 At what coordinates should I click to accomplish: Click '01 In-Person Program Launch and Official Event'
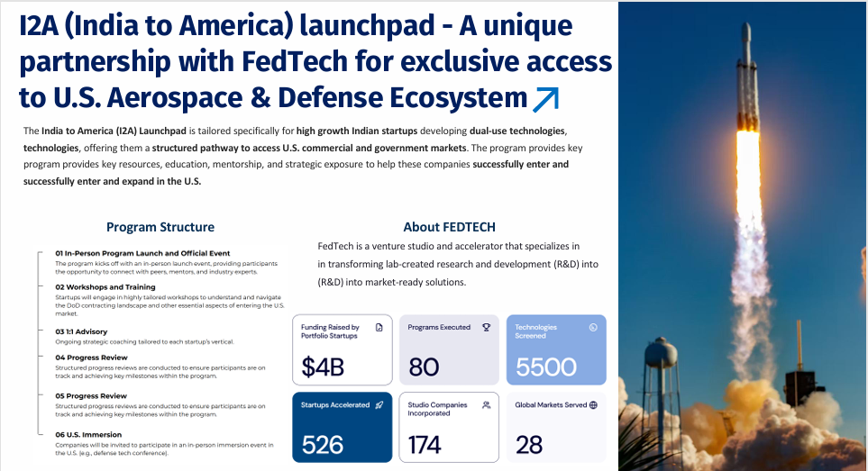(x=142, y=253)
